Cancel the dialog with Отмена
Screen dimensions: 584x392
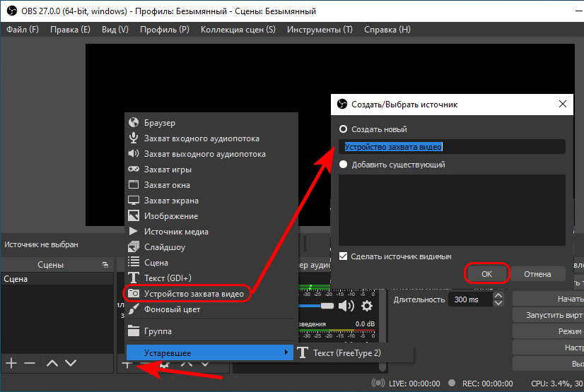[x=537, y=274]
